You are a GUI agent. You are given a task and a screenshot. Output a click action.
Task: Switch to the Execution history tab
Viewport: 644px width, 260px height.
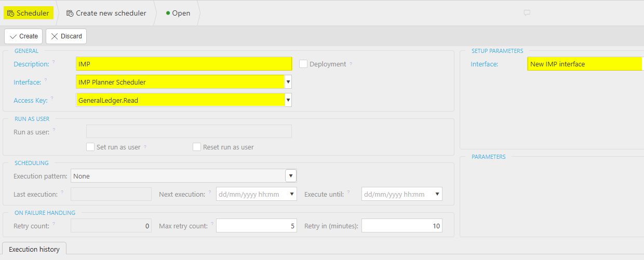point(34,249)
